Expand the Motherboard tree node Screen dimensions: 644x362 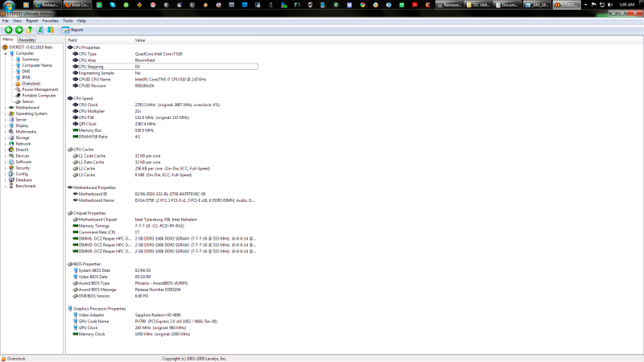point(6,108)
